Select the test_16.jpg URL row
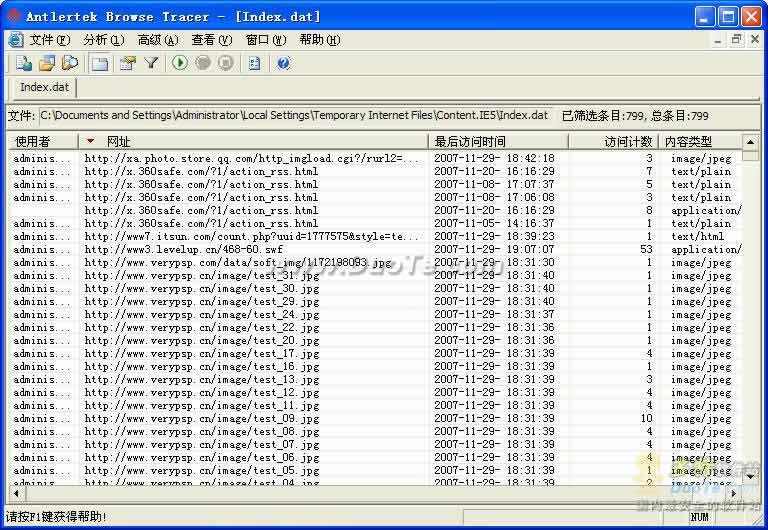This screenshot has width=768, height=530. point(375,366)
